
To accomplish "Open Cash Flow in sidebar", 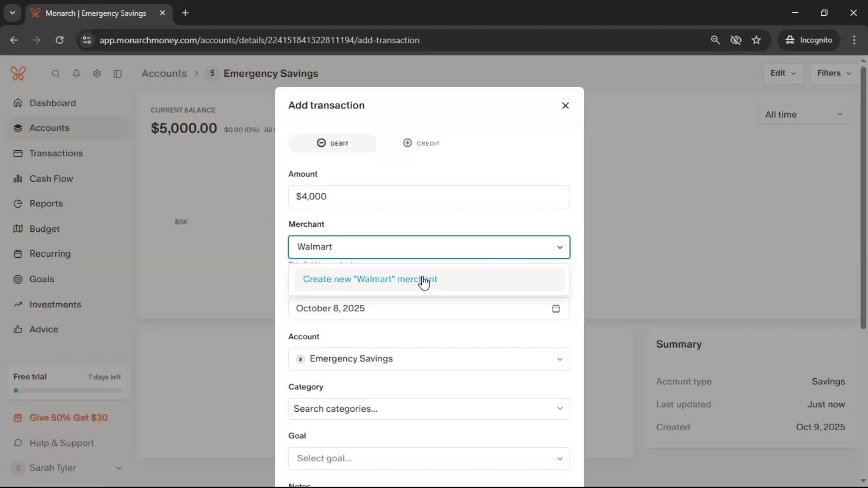I will pyautogui.click(x=51, y=178).
